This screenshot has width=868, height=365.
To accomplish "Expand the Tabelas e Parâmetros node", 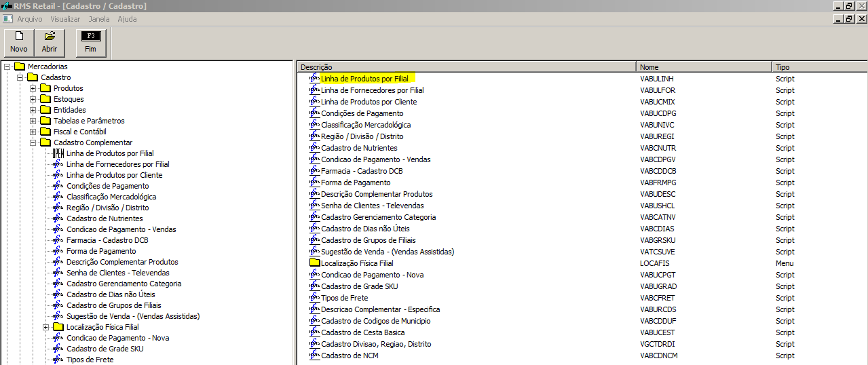I will pyautogui.click(x=33, y=121).
